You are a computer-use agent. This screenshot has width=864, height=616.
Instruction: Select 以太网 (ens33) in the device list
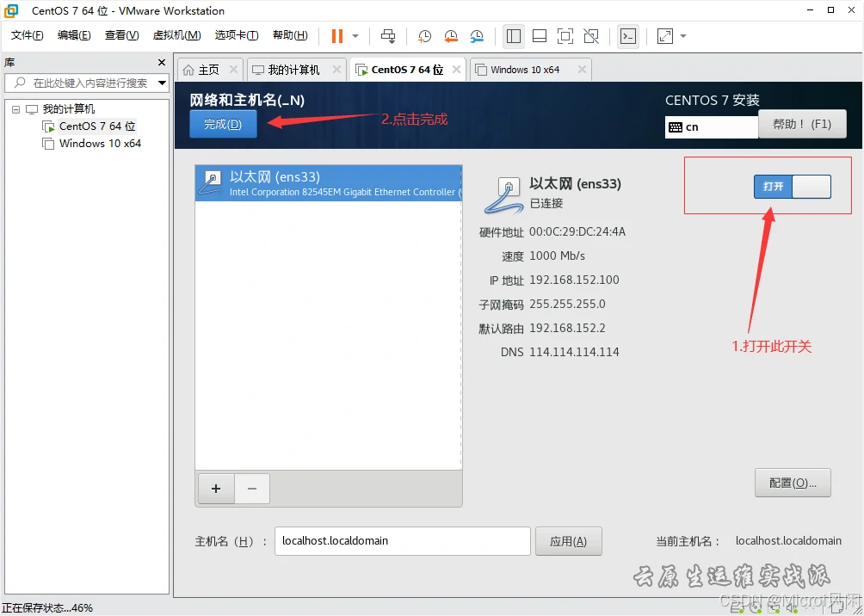[x=329, y=183]
